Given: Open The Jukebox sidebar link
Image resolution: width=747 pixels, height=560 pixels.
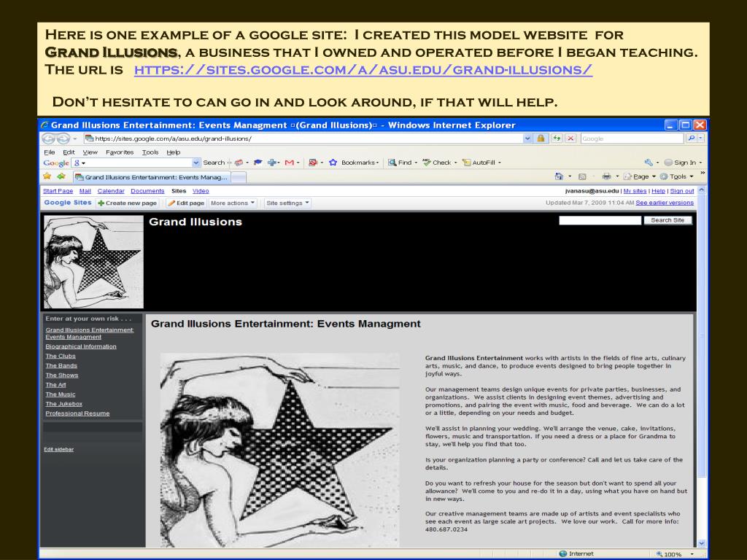Looking at the screenshot, I should (64, 404).
